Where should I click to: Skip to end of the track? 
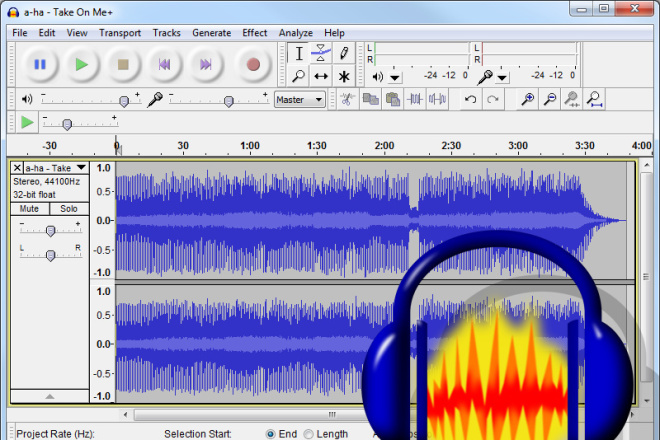coord(206,64)
